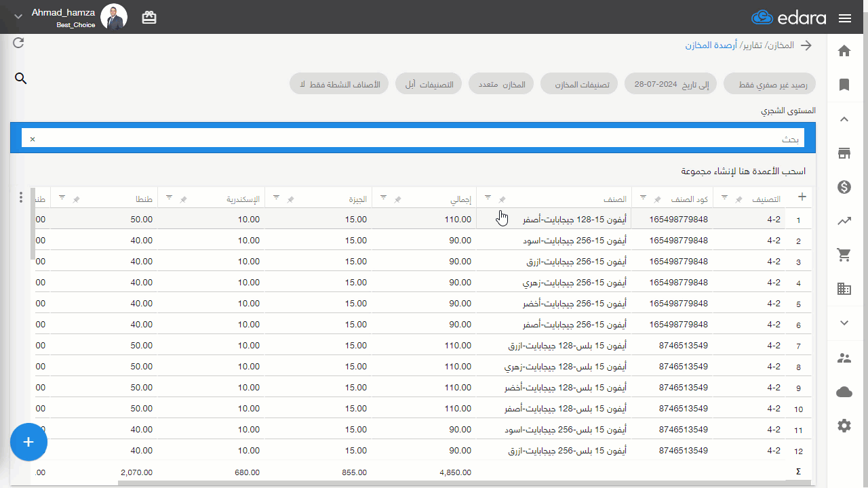Open filter menu for إجمالي column
Screen dimensions: 868x488
click(383, 197)
